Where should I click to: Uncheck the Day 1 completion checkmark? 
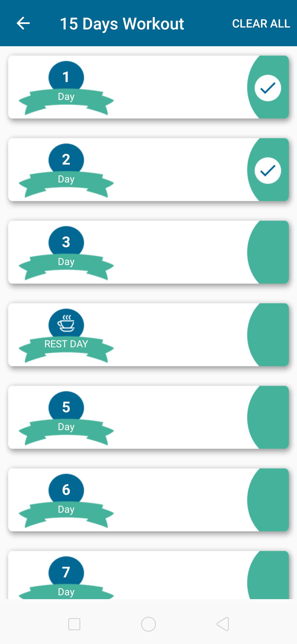pyautogui.click(x=268, y=88)
